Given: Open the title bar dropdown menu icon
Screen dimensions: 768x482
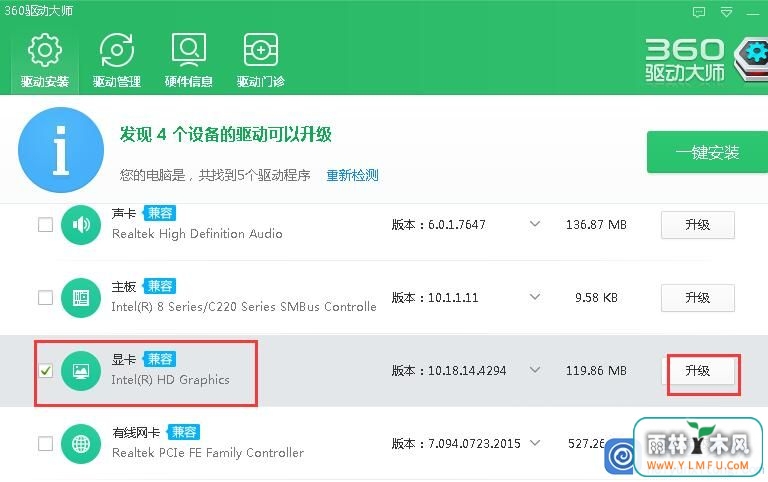Looking at the screenshot, I should [726, 12].
